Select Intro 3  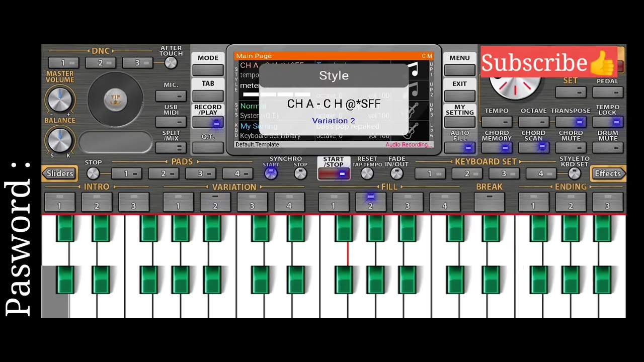point(134,202)
